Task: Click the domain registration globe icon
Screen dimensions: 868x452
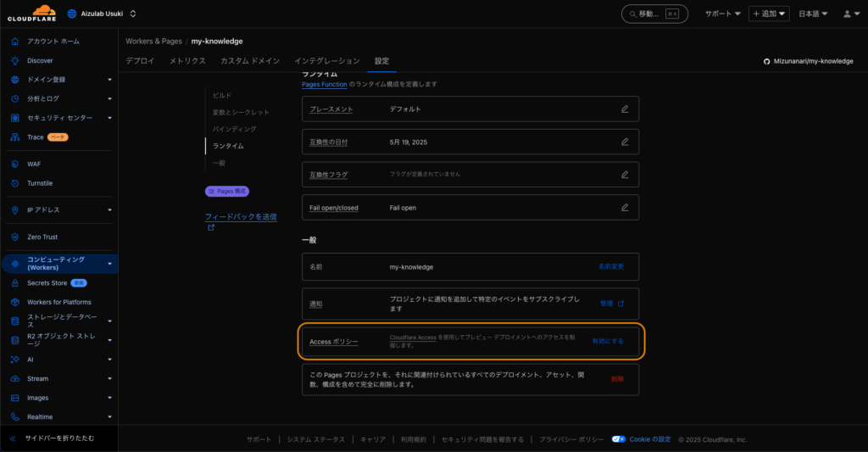Action: point(15,80)
